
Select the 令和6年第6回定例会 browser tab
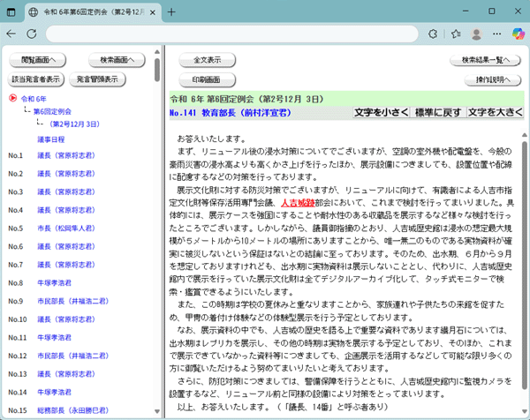pos(93,12)
